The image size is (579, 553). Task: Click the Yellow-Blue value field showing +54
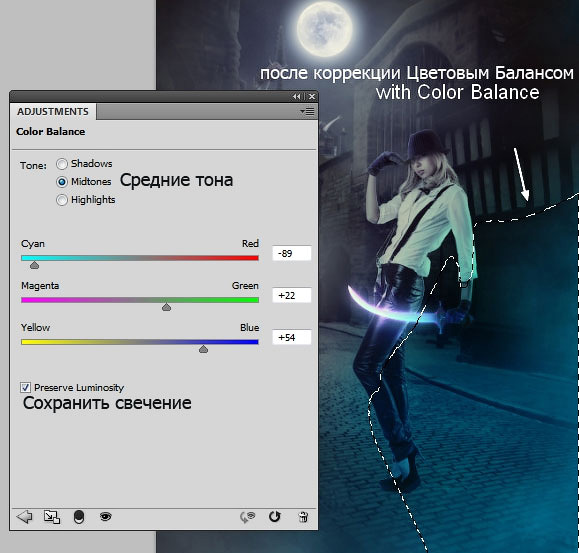(292, 337)
